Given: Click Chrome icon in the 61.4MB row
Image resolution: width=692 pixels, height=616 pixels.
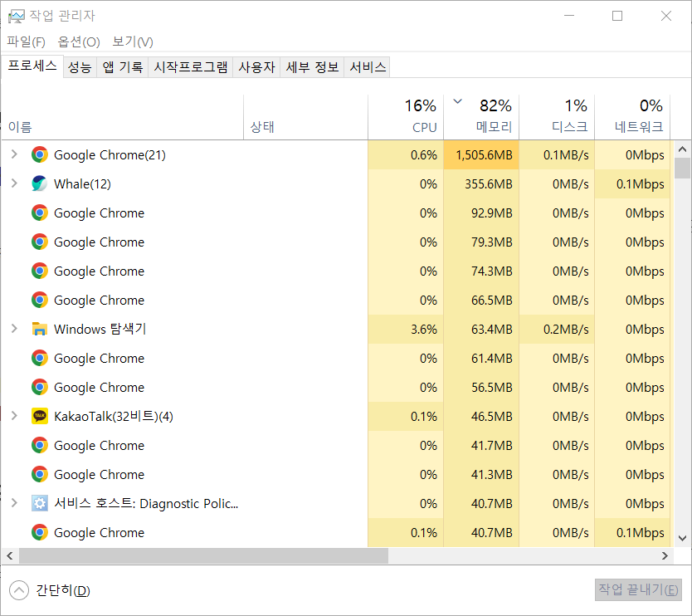Looking at the screenshot, I should pos(40,358).
